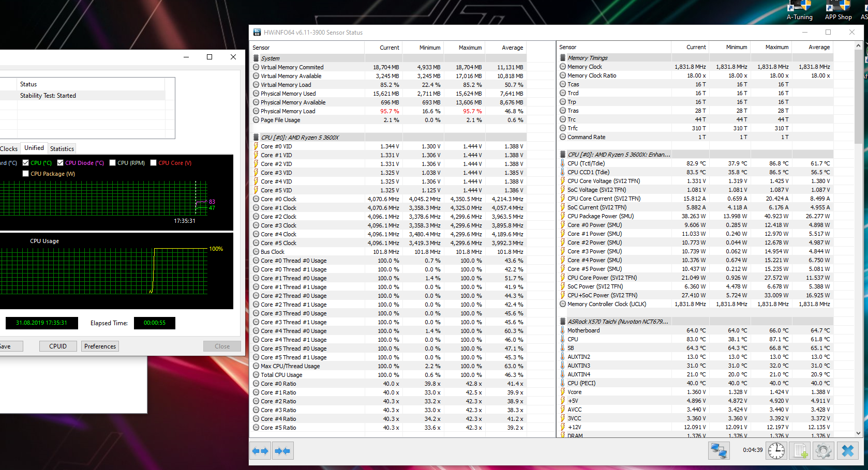
Task: Select the SoC Voltage (SVI2 TFN) row label
Action: point(597,190)
